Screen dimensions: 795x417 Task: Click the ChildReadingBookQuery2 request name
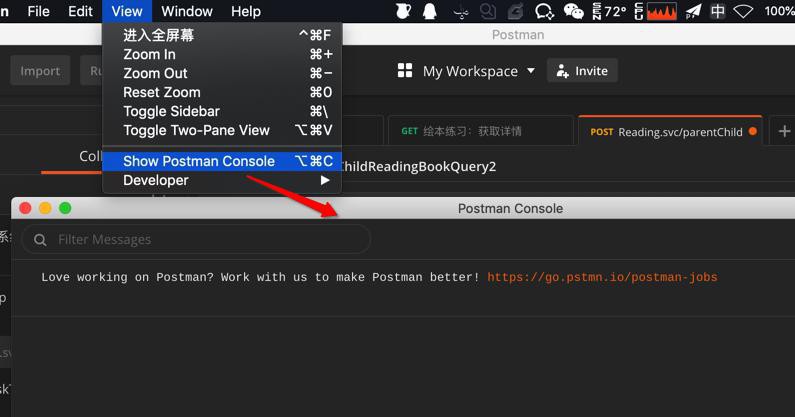pyautogui.click(x=419, y=166)
